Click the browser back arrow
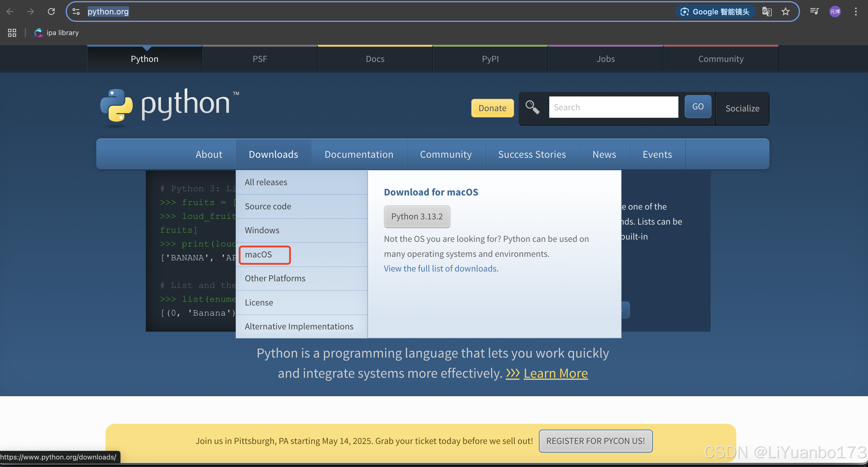Viewport: 868px width, 467px height. point(10,12)
